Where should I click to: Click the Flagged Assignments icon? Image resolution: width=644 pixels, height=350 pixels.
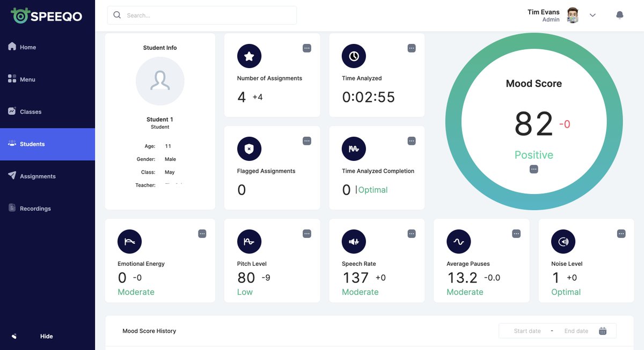pos(249,148)
